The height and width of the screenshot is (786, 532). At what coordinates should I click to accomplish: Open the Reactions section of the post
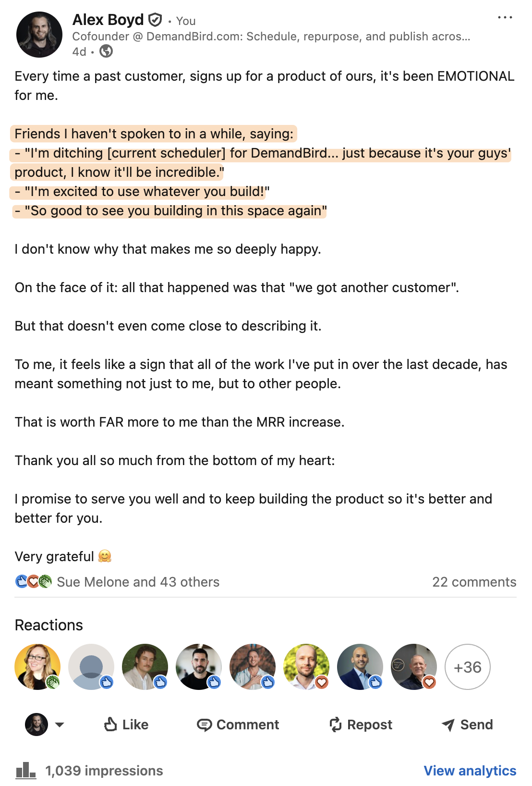[48, 625]
